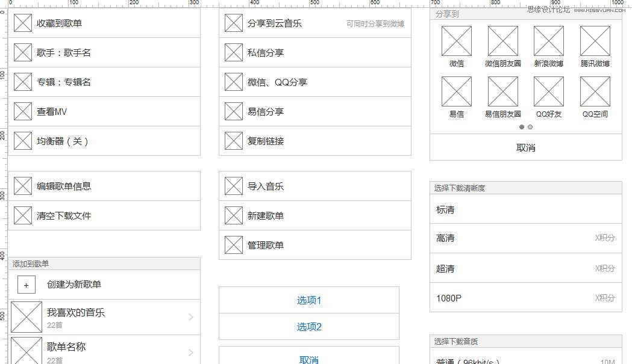Screen dimensions: 632x364
Task: Expand 我喜欢的音乐 chevron arrow
Action: point(191,317)
